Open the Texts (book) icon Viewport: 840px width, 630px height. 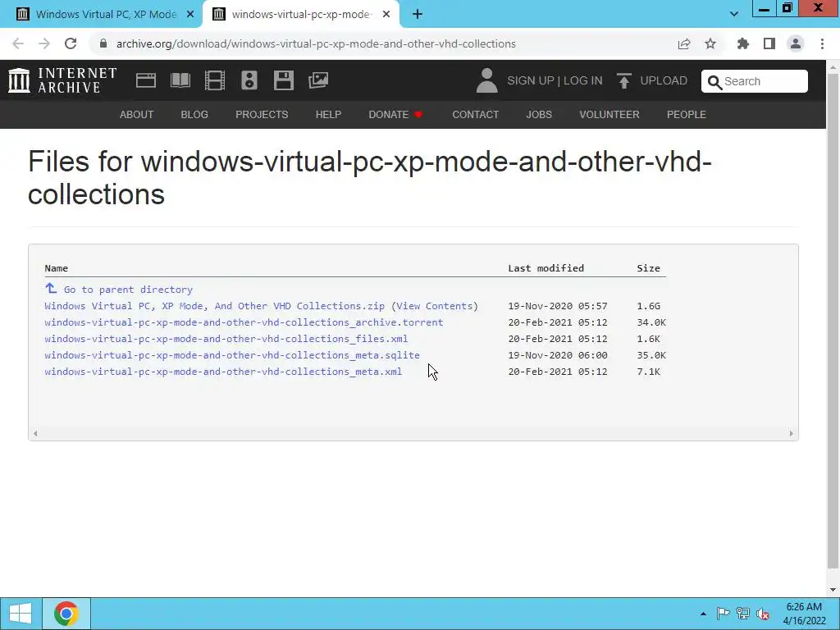coord(180,80)
